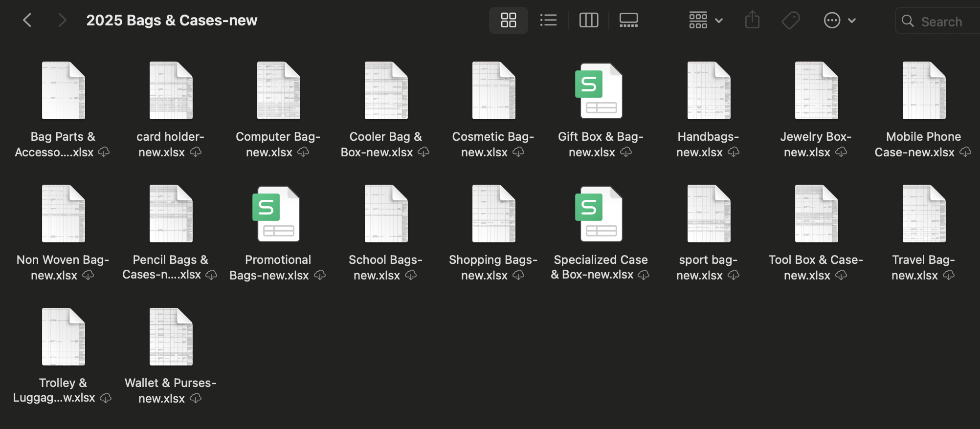Click the Share toolbar icon
980x429 pixels.
pos(752,20)
